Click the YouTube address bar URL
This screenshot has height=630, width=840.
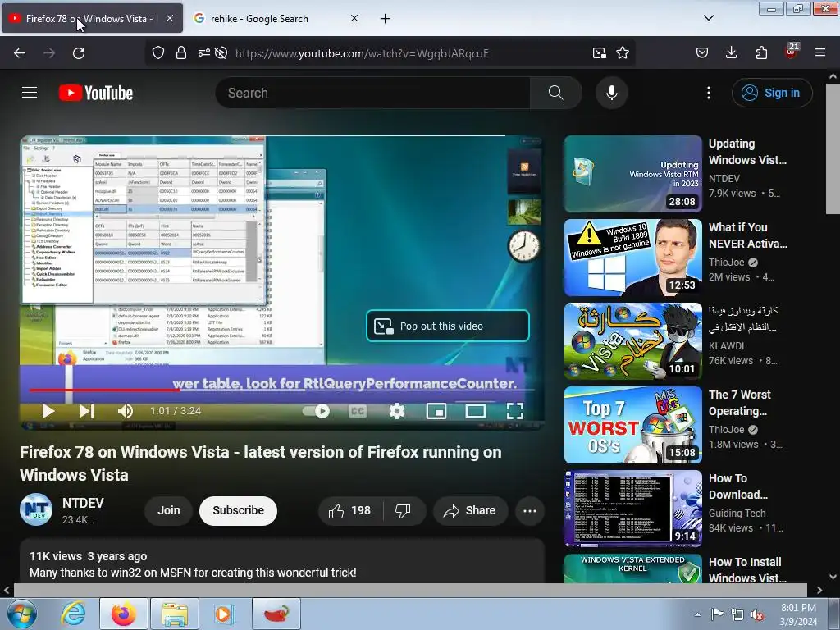[362, 53]
